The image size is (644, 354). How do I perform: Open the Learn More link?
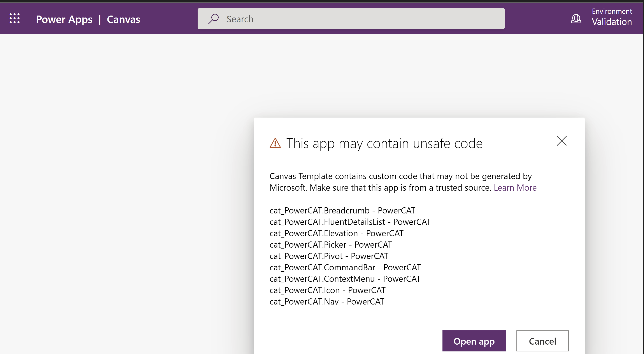(515, 188)
